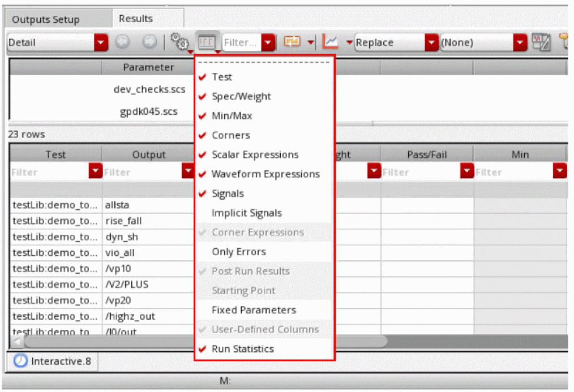Click the clock icon on Interactive.8
This screenshot has width=574, height=392.
(x=20, y=361)
